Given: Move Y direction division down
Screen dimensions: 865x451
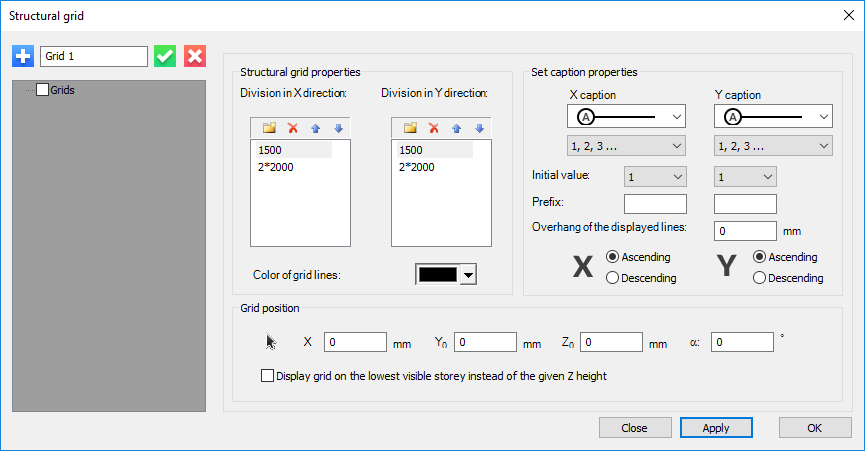Looking at the screenshot, I should pyautogui.click(x=480, y=128).
